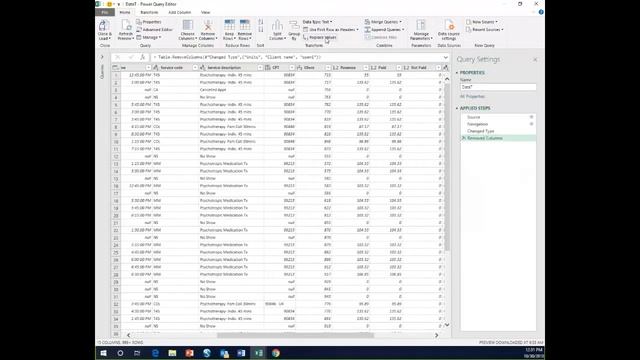Click table icon at grid top-left corner

(116, 68)
